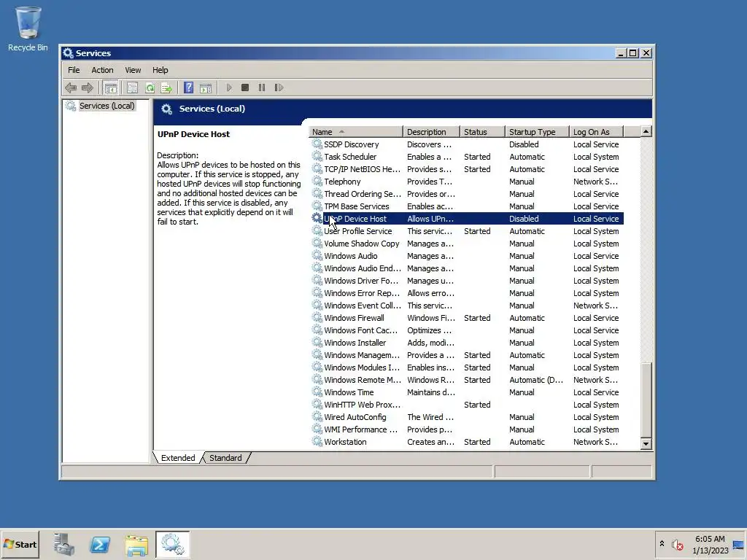This screenshot has width=747, height=560.
Task: Switch to the Extended tab
Action: click(178, 458)
